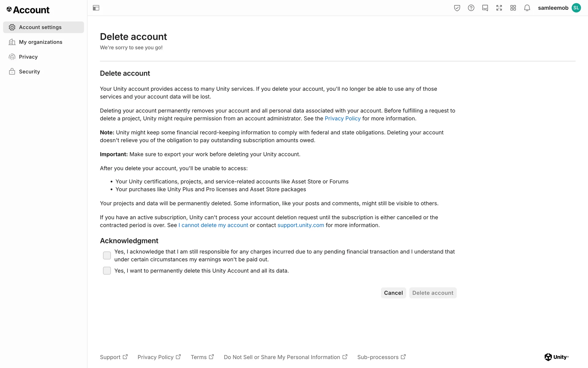Go to Privacy section in sidebar
The width and height of the screenshot is (588, 368).
28,57
